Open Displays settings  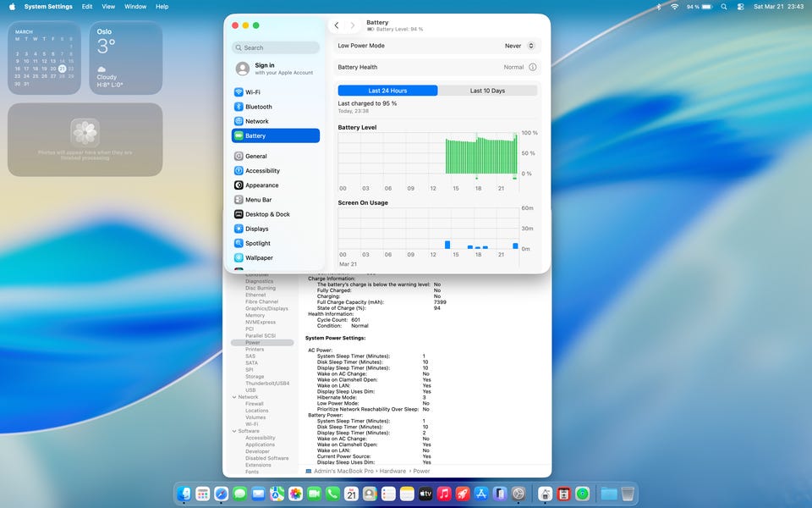click(256, 229)
